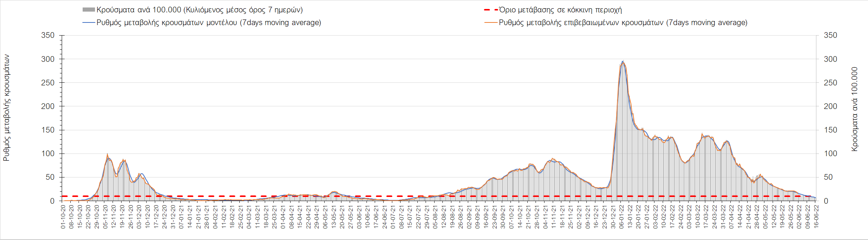
Task: Click the left axis title 'Ρυθμός μεταβολής κρουσμάτων'
Action: click(6, 108)
